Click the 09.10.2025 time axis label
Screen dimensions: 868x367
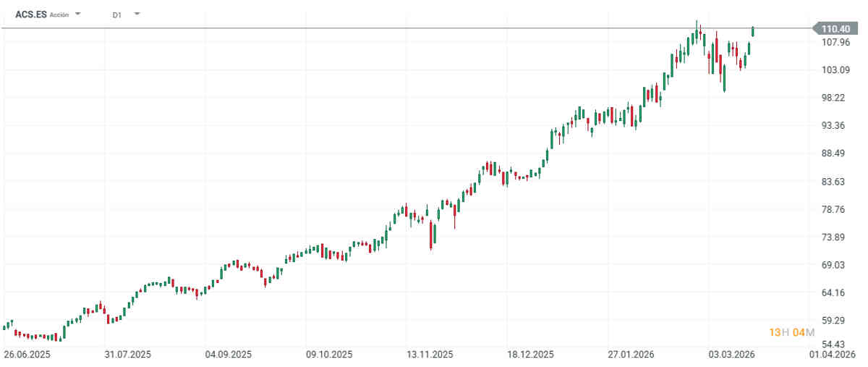pos(329,355)
